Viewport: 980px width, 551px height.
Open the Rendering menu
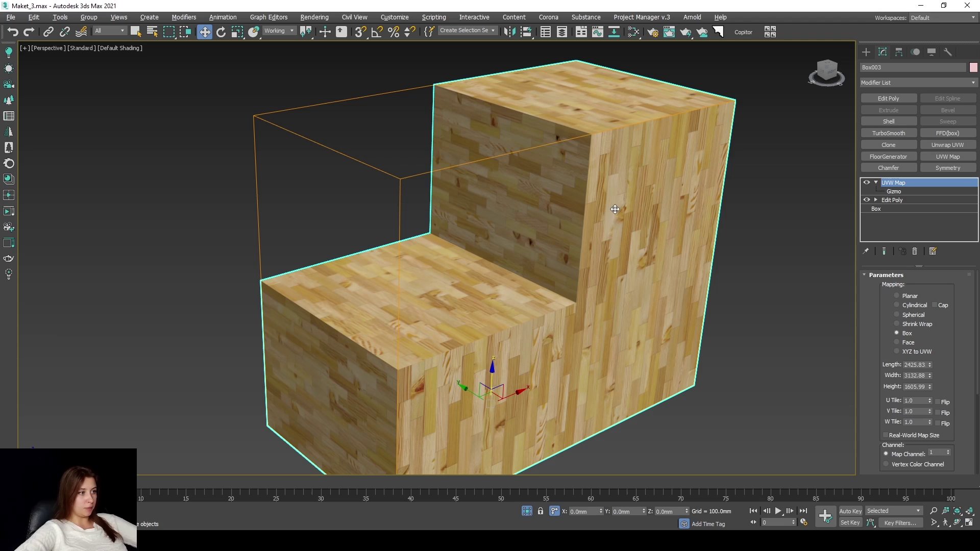(x=314, y=17)
